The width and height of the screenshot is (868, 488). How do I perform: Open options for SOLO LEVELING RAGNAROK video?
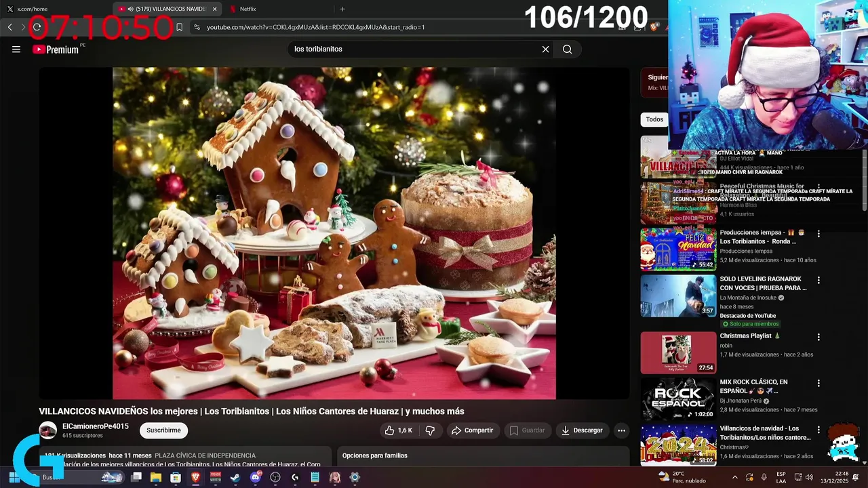(x=818, y=280)
